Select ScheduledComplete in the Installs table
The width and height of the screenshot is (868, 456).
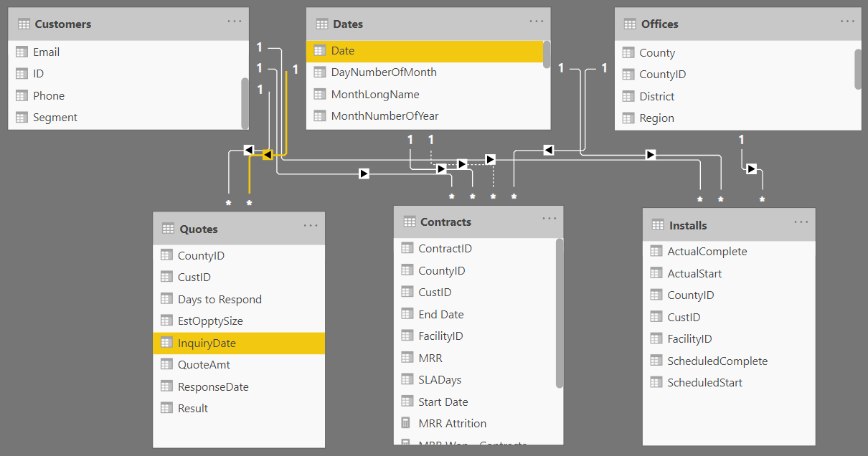click(x=729, y=361)
